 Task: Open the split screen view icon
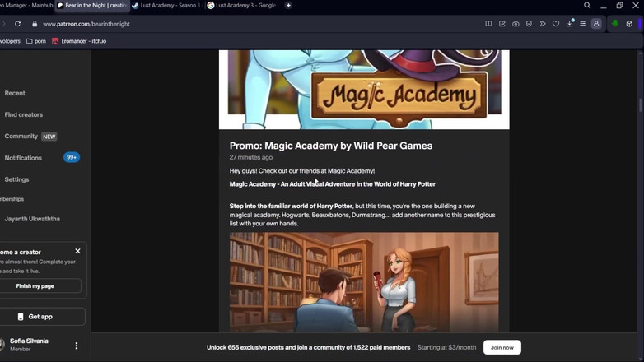(x=488, y=24)
